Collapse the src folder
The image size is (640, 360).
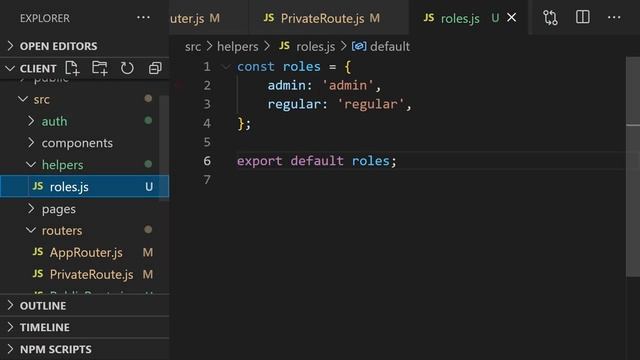[x=23, y=99]
